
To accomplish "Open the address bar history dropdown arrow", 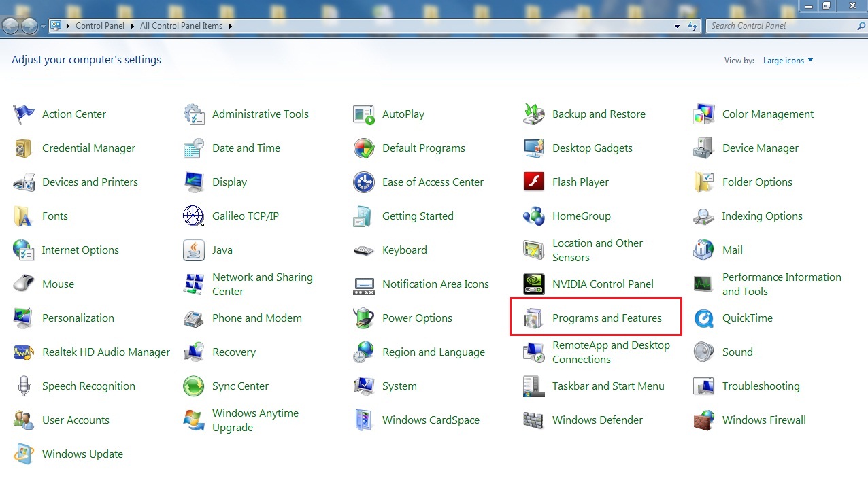I will click(x=677, y=26).
